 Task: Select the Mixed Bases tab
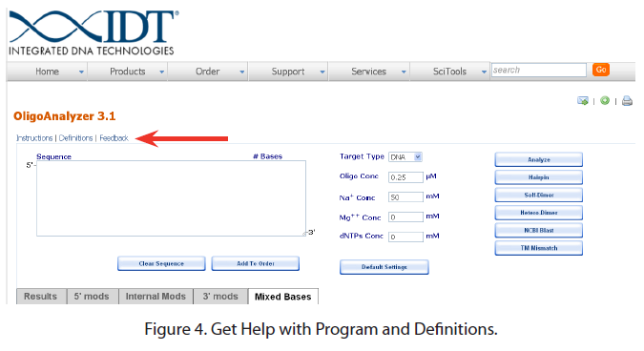[283, 297]
